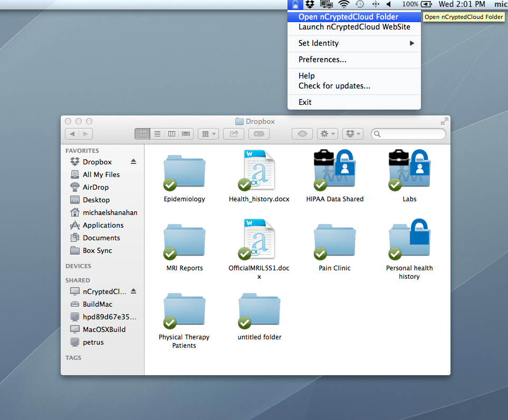Click the displays icon in menu bar

tap(326, 4)
